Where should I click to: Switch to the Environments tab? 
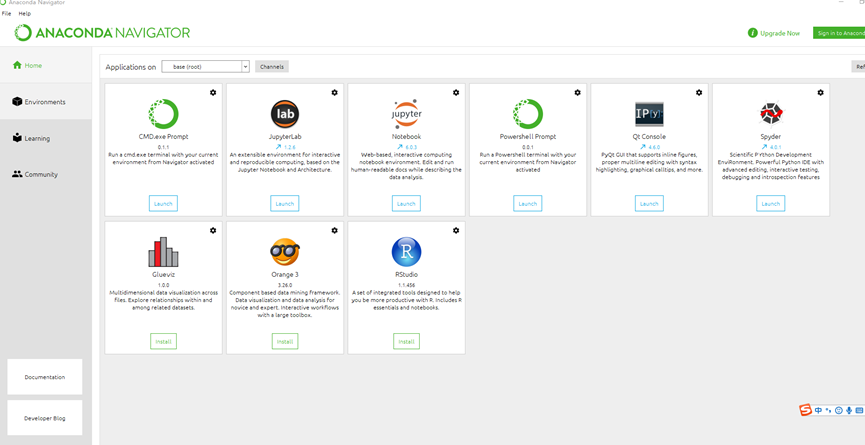(46, 101)
